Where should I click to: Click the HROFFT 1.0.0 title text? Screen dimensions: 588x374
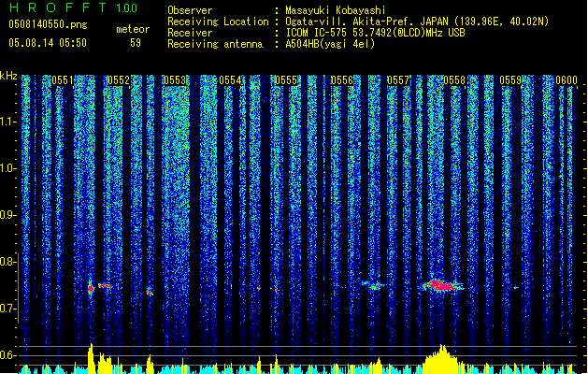tap(73, 7)
